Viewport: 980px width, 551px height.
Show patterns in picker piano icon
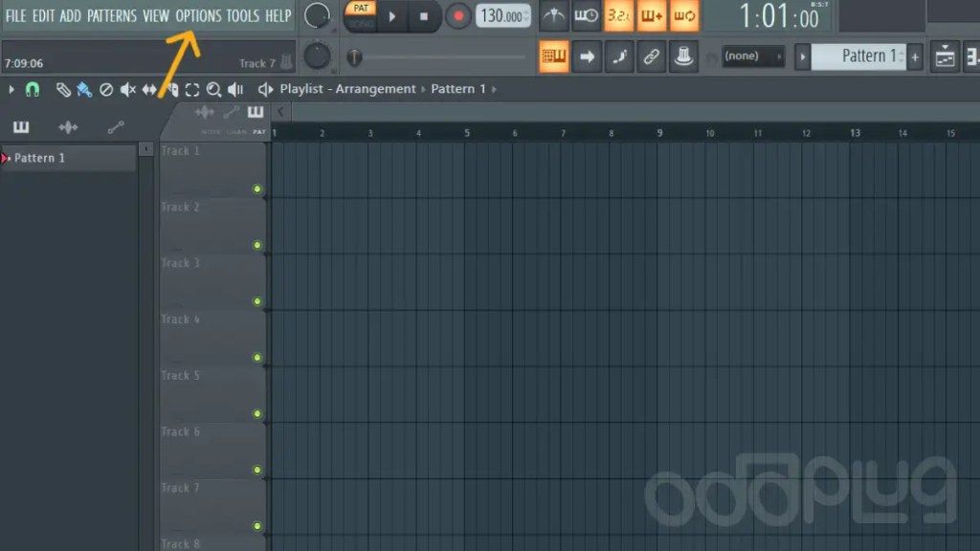pyautogui.click(x=21, y=127)
